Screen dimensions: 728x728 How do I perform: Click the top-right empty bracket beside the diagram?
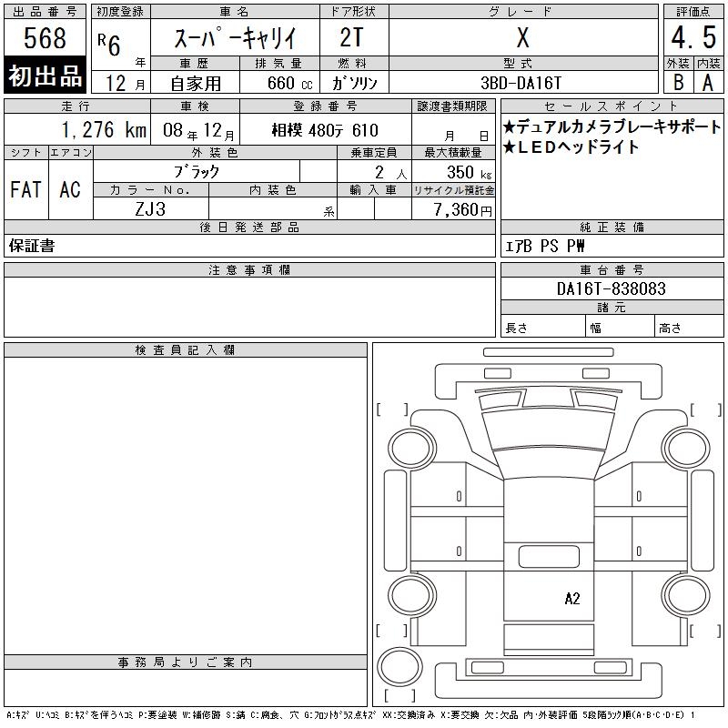click(x=693, y=409)
